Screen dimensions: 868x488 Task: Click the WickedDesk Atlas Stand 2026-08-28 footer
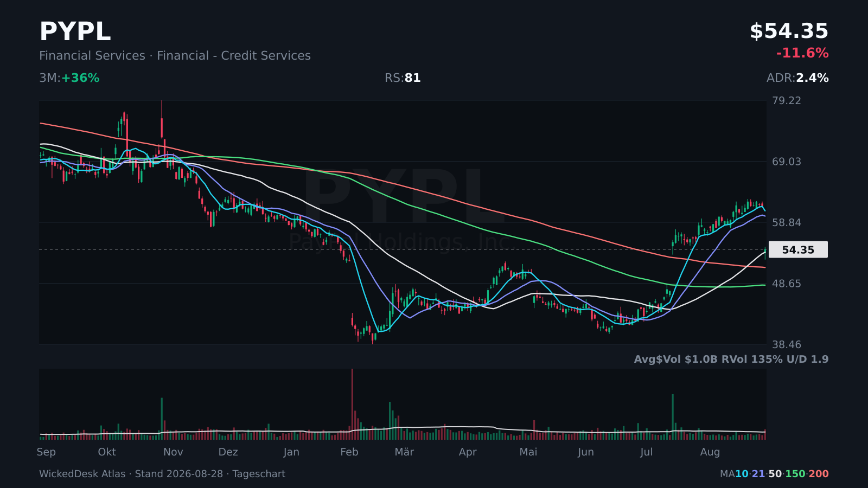click(162, 474)
